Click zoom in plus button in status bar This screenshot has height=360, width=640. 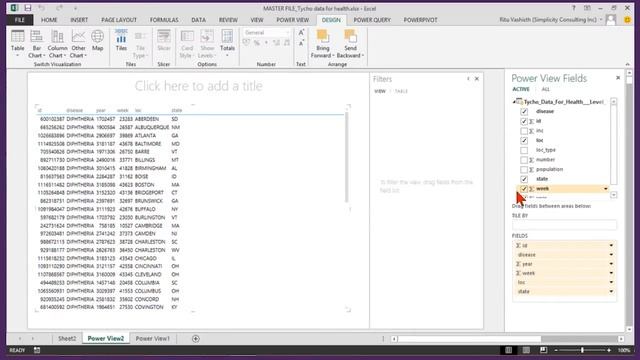pyautogui.click(x=609, y=350)
